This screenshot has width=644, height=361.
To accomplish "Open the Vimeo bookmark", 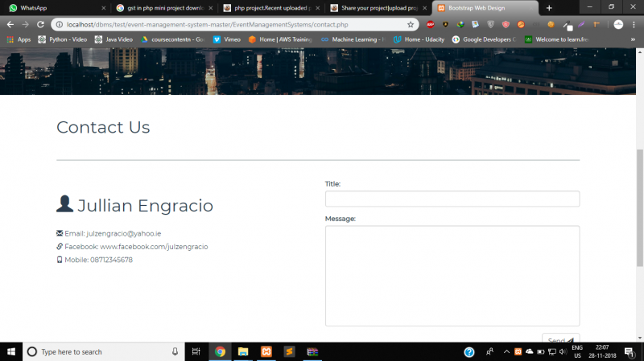I will pyautogui.click(x=227, y=39).
